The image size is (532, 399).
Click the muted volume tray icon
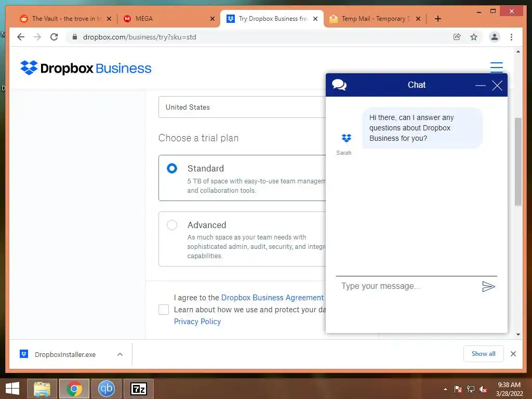click(483, 389)
